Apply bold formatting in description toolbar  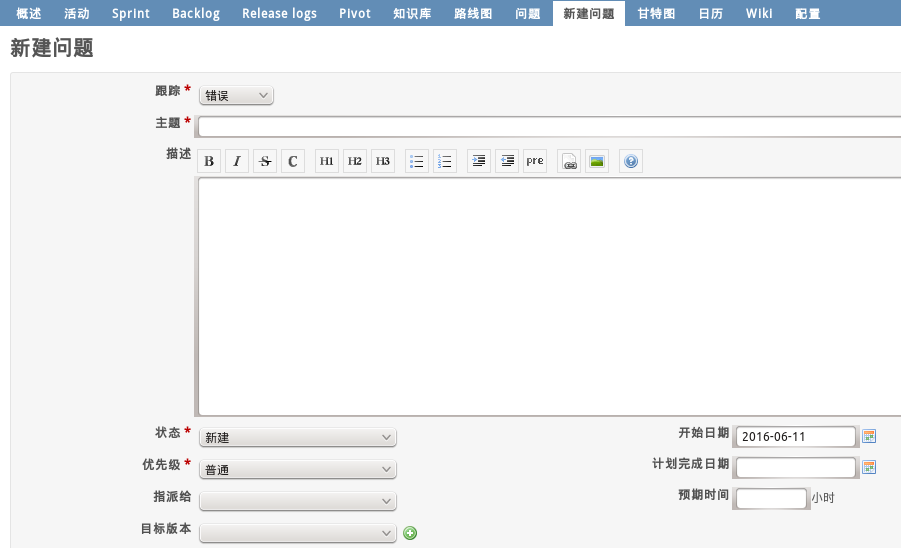pos(209,161)
